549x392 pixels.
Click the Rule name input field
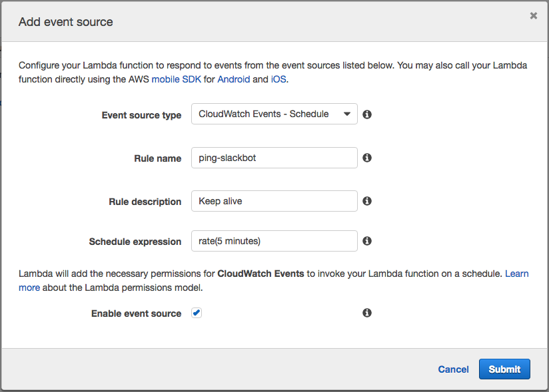[x=274, y=158]
